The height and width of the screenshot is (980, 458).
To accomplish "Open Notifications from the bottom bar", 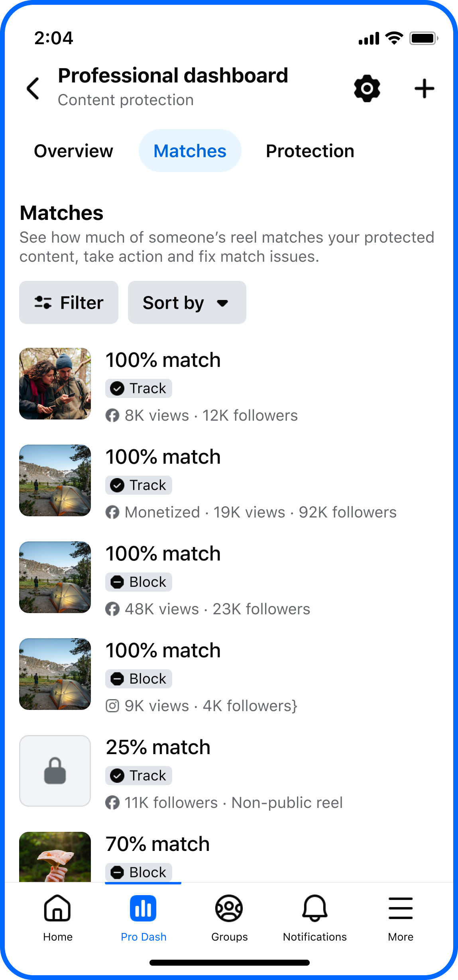I will (315, 916).
